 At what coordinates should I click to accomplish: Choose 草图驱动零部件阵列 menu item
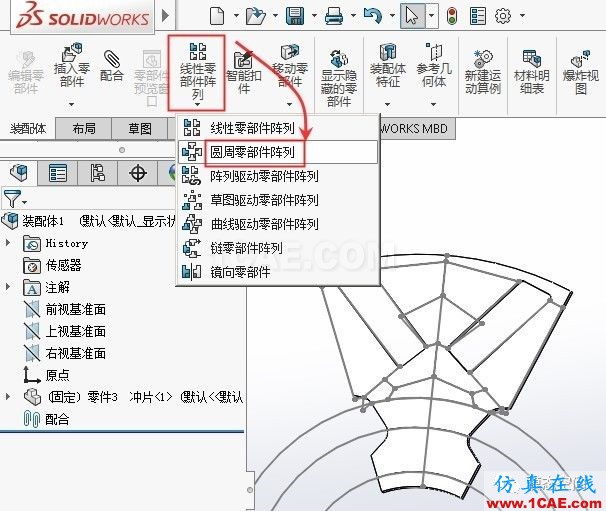click(x=277, y=200)
